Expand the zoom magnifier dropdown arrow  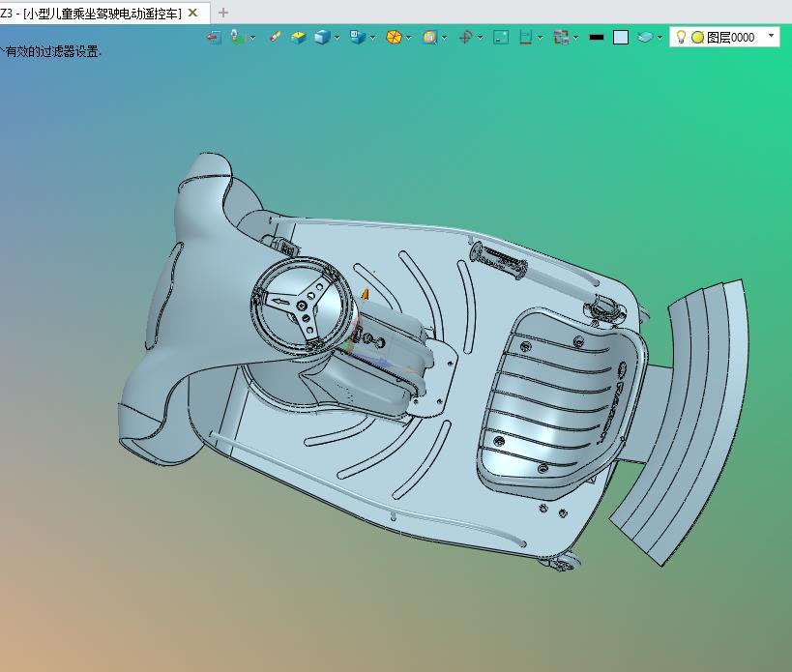(444, 38)
